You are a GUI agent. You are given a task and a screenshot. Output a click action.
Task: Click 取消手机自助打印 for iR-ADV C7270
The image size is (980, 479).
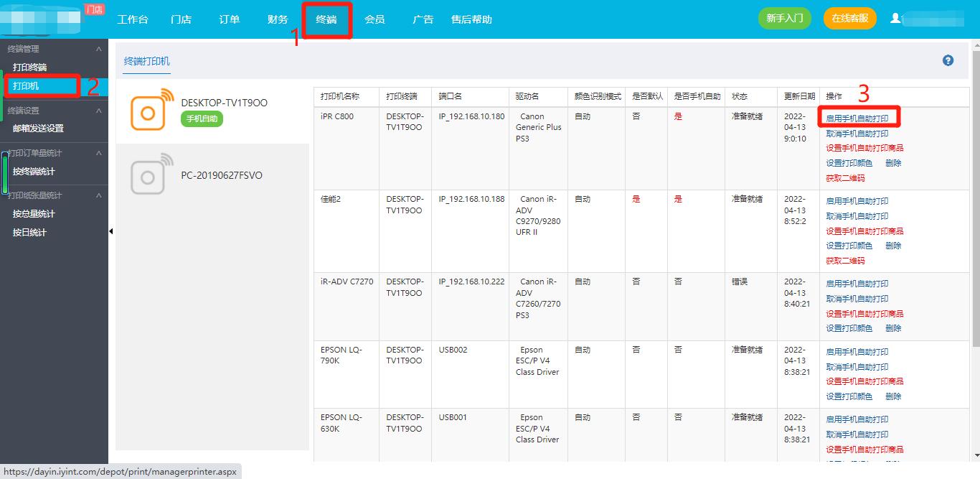(x=857, y=299)
